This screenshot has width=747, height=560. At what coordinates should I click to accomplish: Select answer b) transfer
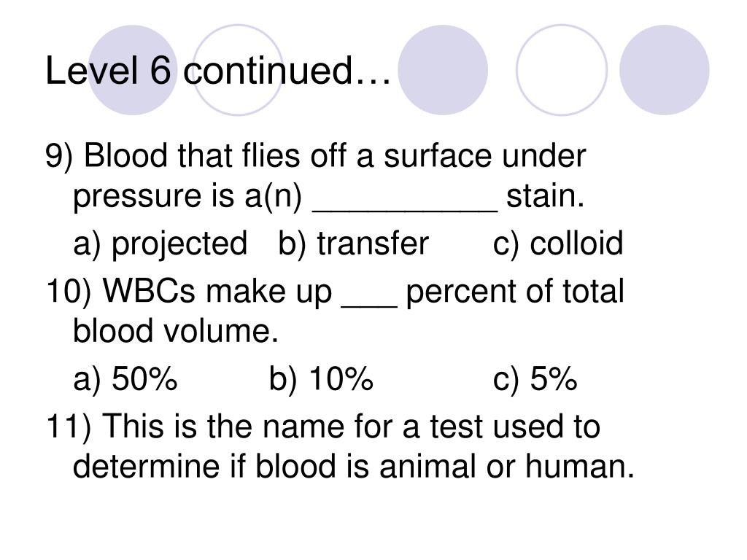click(x=354, y=244)
